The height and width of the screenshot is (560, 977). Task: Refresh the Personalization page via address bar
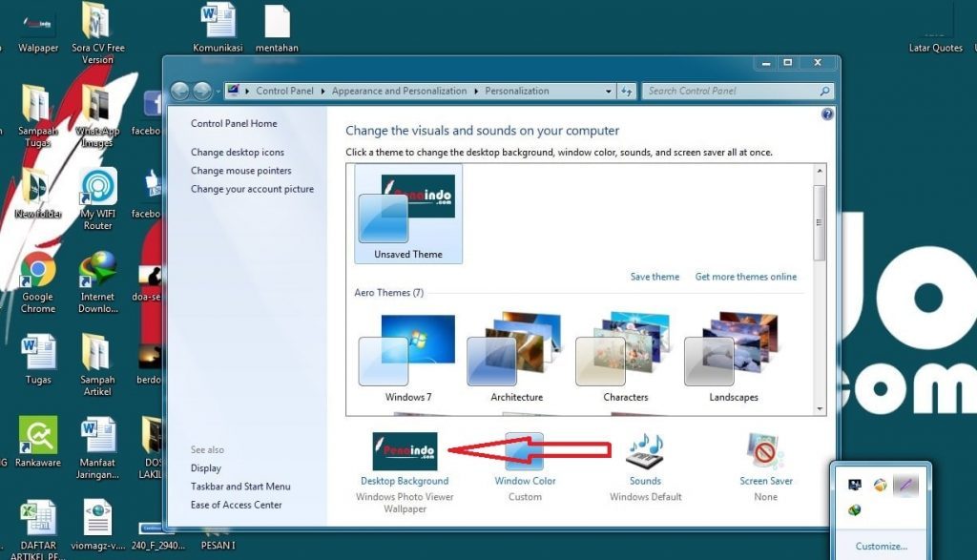point(626,91)
